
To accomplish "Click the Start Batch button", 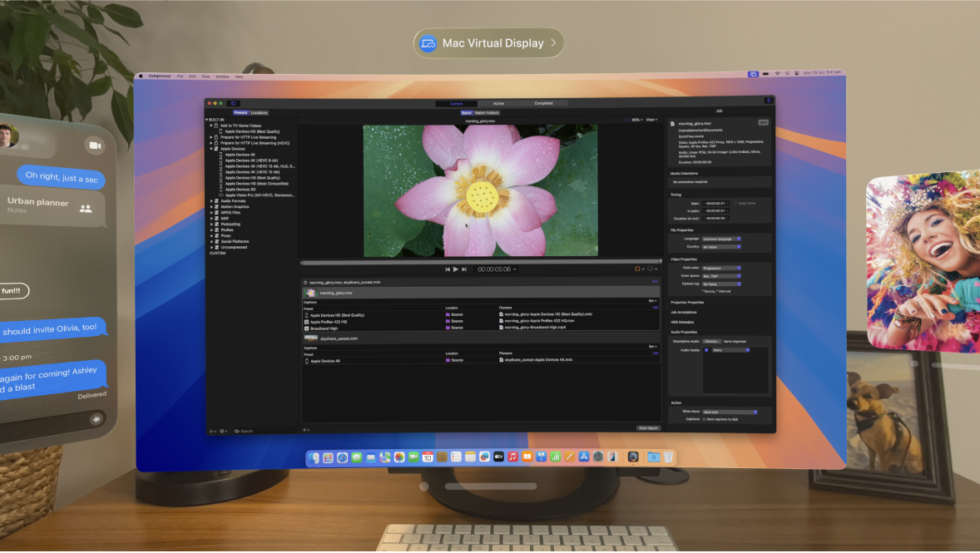I will pyautogui.click(x=647, y=426).
